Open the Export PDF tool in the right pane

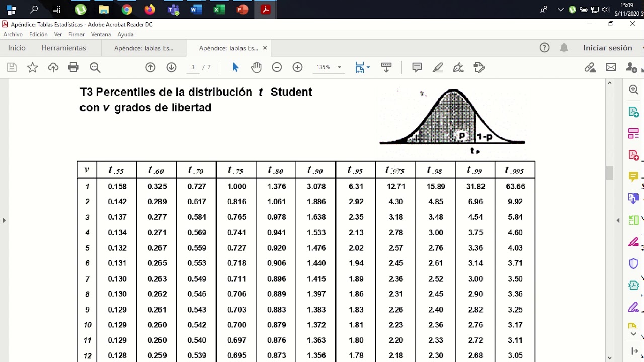(633, 112)
